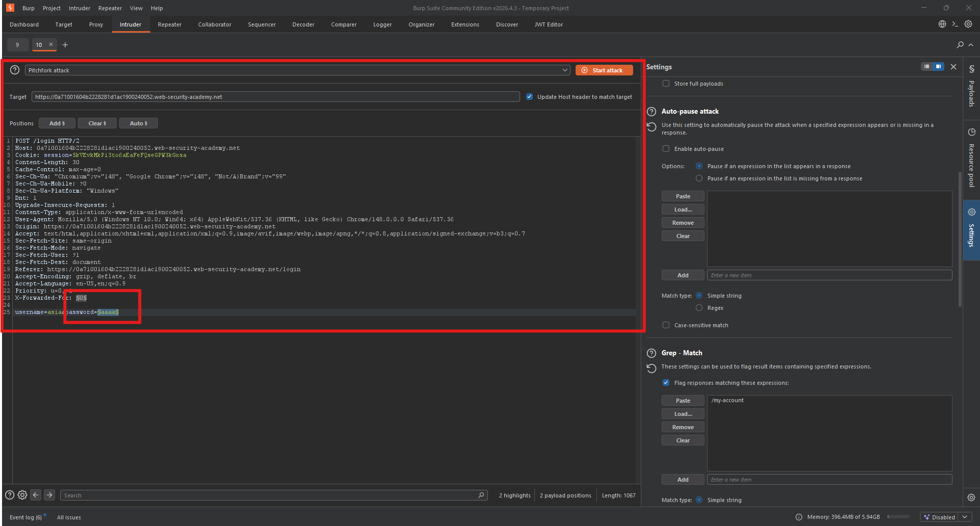Select Simple string match type for Auto-pause
980x526 pixels.
pyautogui.click(x=699, y=296)
